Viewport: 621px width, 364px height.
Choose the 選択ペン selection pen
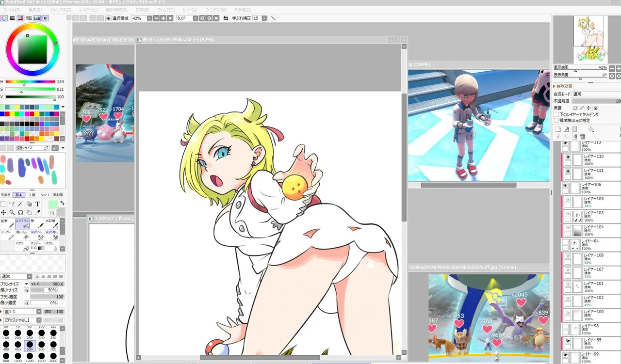click(37, 235)
